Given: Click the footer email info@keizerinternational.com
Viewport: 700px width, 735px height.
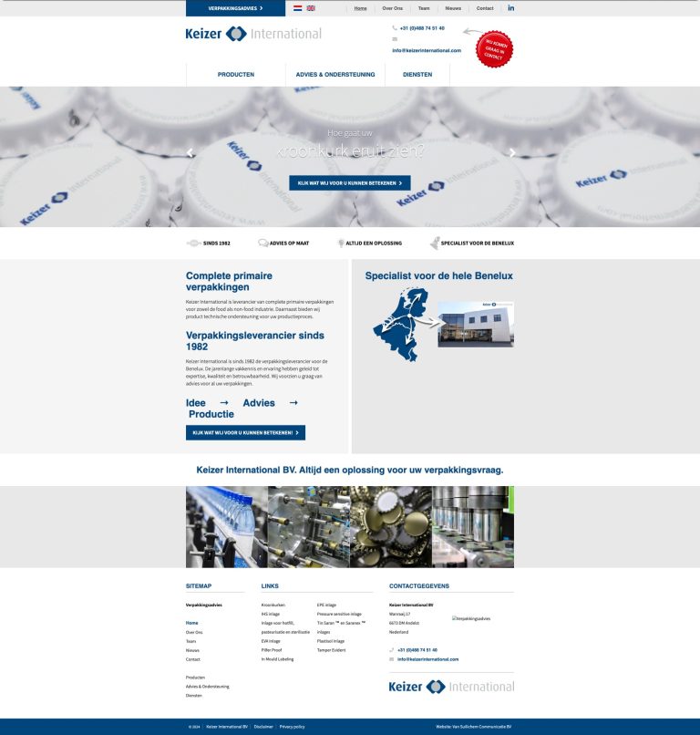Looking at the screenshot, I should [427, 659].
